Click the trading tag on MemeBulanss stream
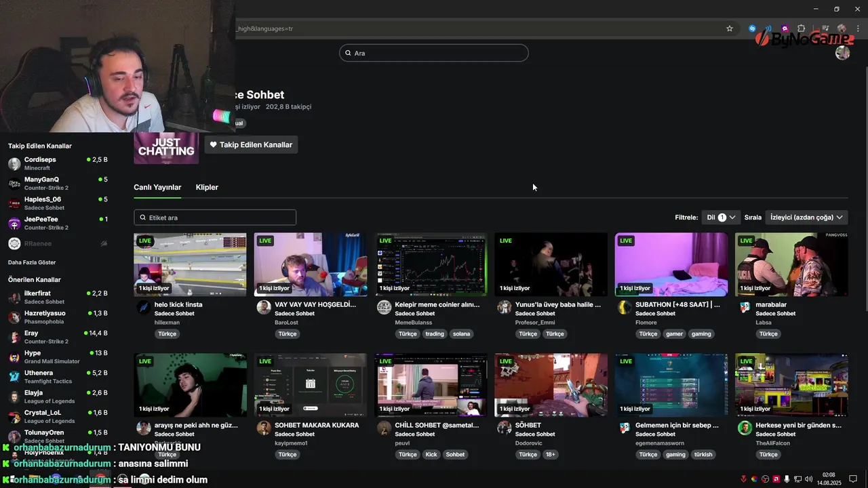The height and width of the screenshot is (488, 868). coord(435,333)
